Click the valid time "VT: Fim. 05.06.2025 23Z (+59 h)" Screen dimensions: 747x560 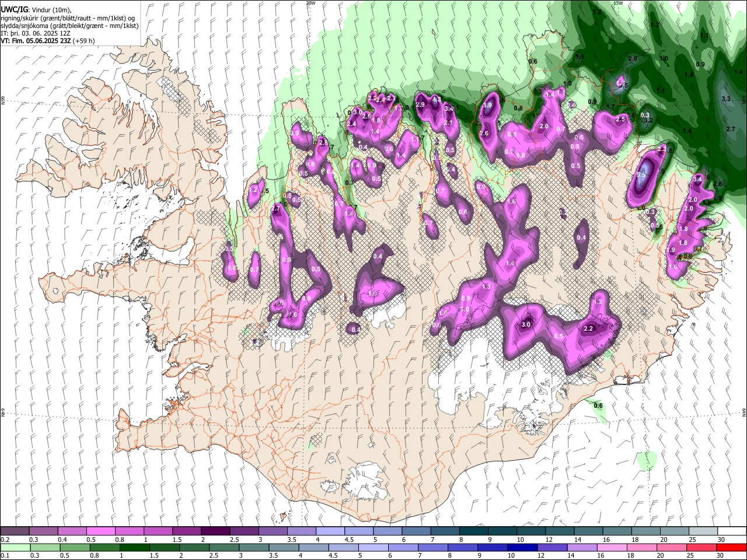point(48,41)
